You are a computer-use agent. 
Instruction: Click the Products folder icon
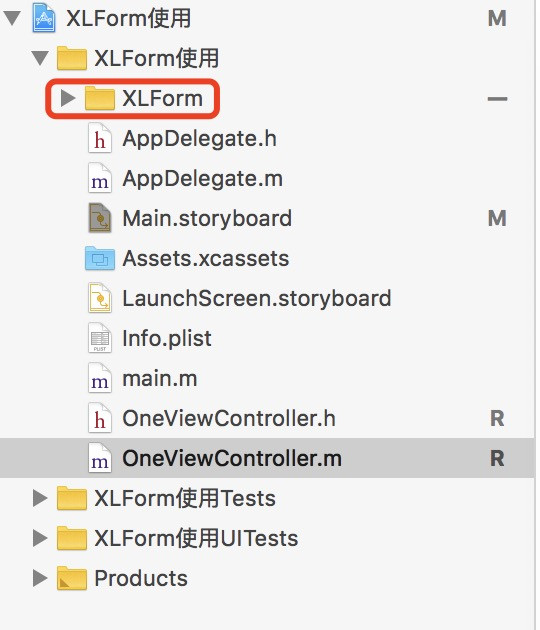[x=72, y=578]
